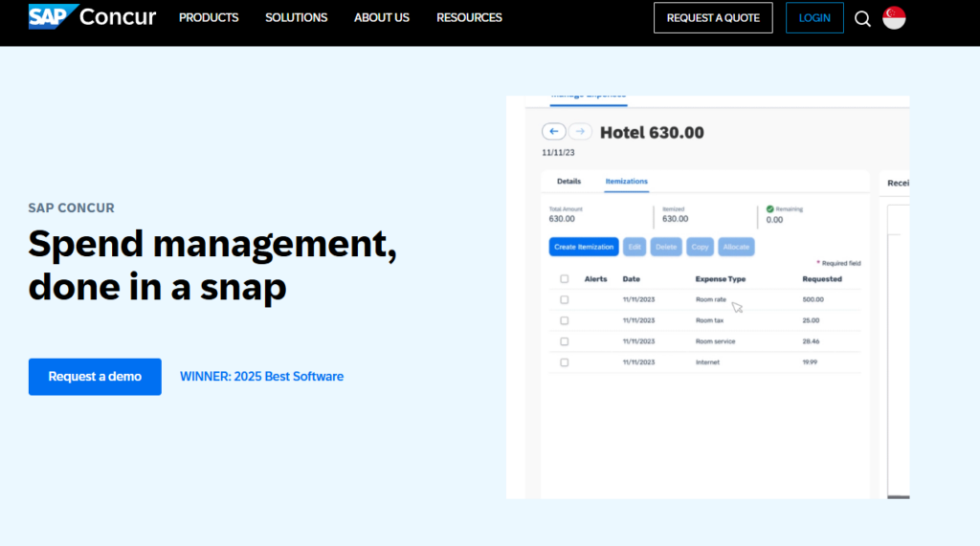Toggle the select-all checkbox in table header
Viewport: 980px width, 546px height.
565,279
